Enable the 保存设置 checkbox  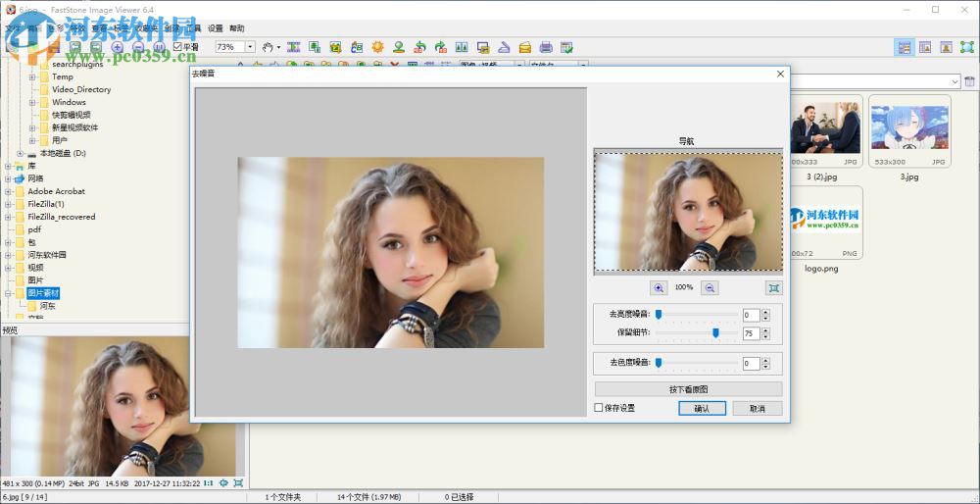pos(599,408)
